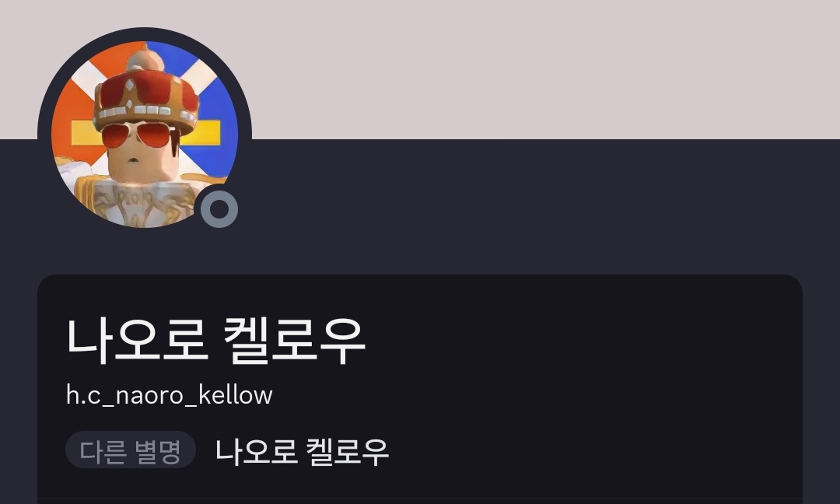The height and width of the screenshot is (504, 840).
Task: Click the word 켈로우 in the display name
Action: point(294,341)
